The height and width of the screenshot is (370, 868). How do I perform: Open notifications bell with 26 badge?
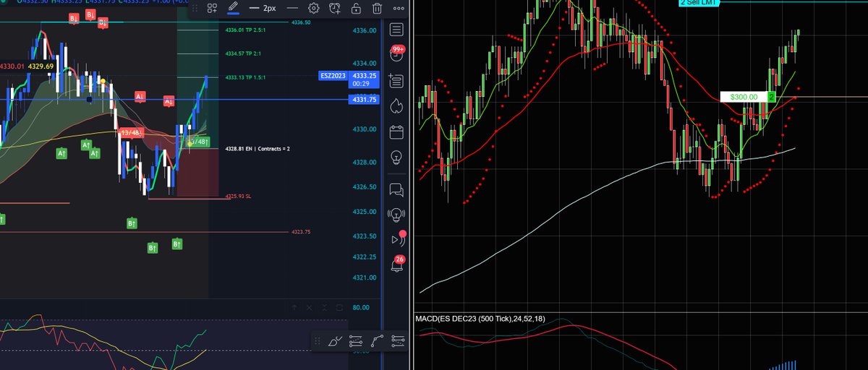click(397, 264)
